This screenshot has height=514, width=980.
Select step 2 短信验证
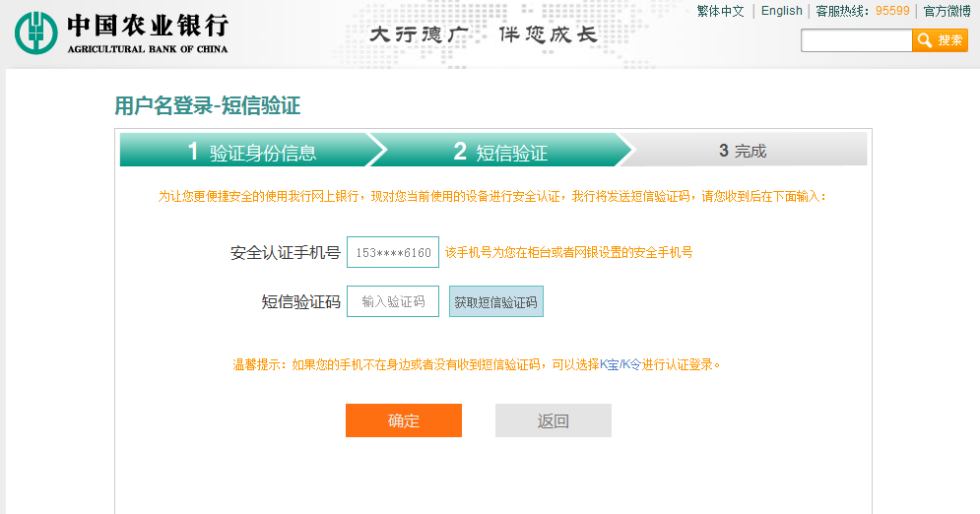pyautogui.click(x=500, y=151)
